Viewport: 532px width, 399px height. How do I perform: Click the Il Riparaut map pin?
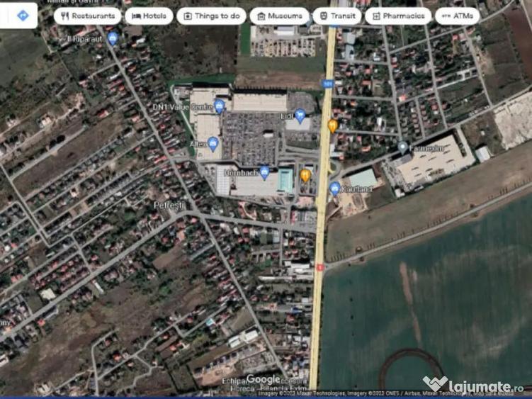click(113, 38)
